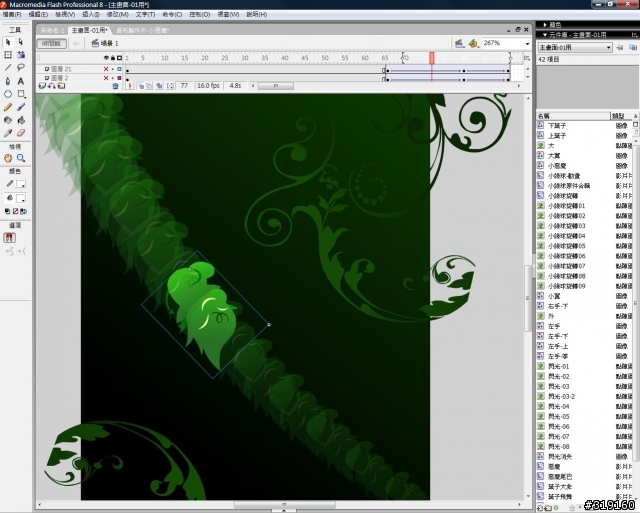Click the Add Motion Guide icon

click(52, 86)
